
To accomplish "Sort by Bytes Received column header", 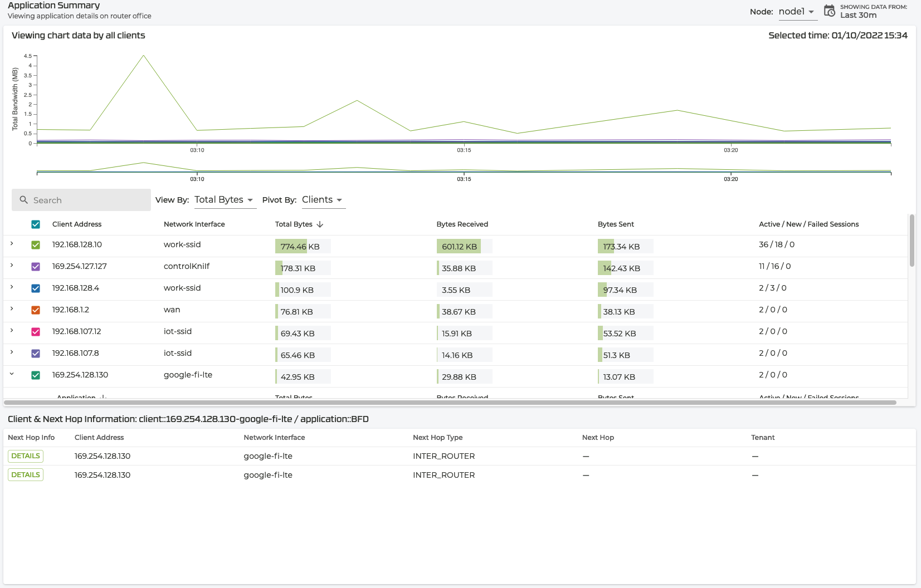I will click(462, 224).
